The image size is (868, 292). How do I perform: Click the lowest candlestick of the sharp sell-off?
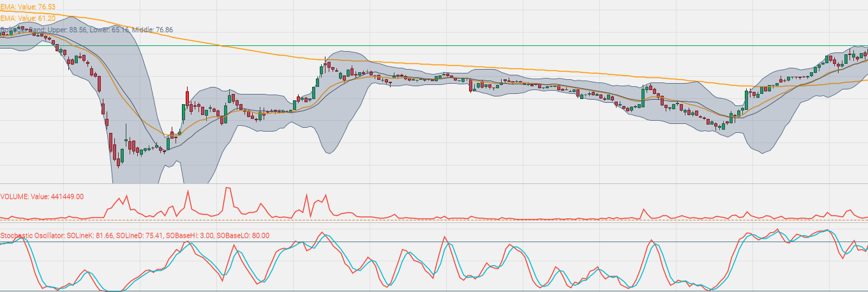119,160
